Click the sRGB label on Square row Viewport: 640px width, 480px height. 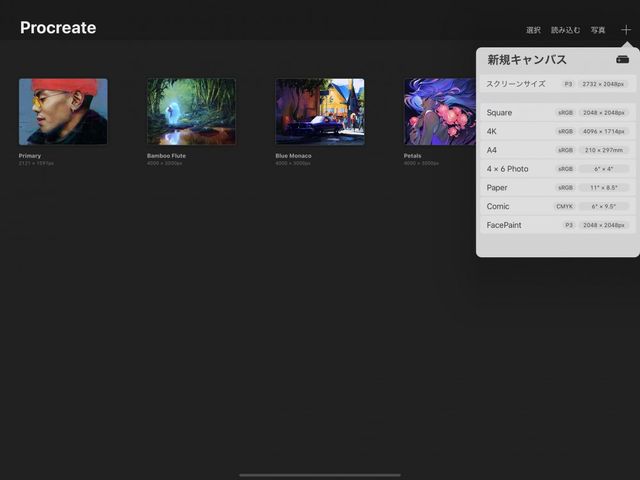click(565, 113)
